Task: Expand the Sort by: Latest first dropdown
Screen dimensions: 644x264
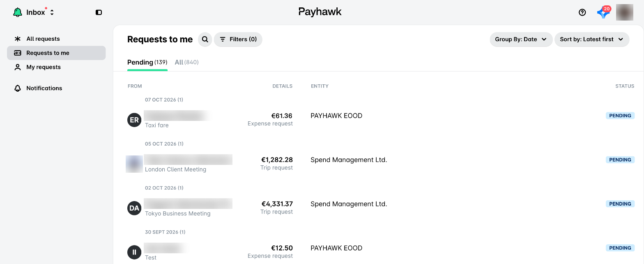Action: (592, 39)
